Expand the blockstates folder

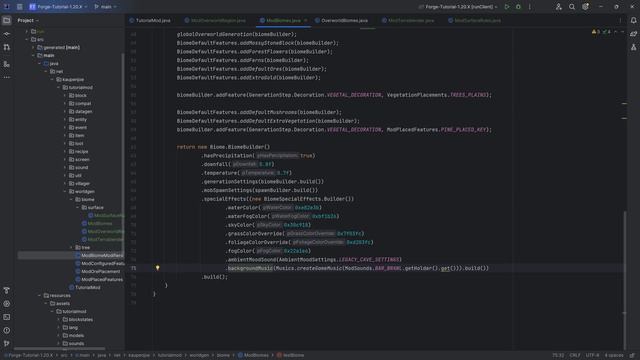click(x=59, y=320)
